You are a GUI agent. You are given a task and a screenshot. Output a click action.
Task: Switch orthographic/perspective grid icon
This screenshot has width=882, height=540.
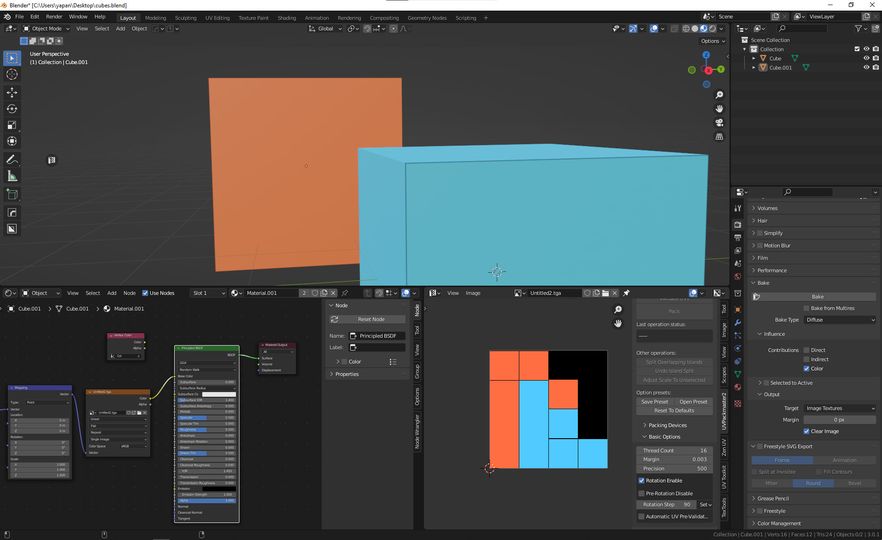(x=719, y=137)
